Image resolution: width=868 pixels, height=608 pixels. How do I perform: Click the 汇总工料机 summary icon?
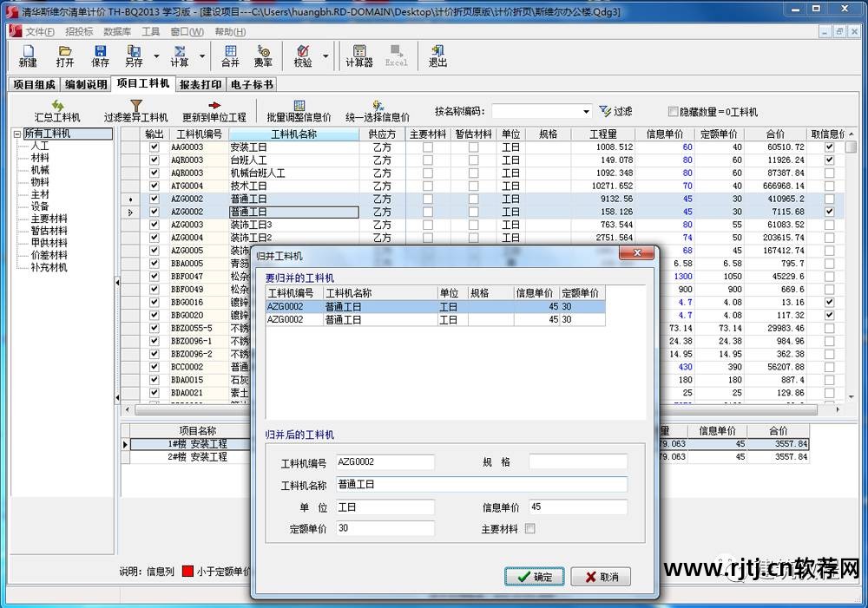(x=57, y=110)
